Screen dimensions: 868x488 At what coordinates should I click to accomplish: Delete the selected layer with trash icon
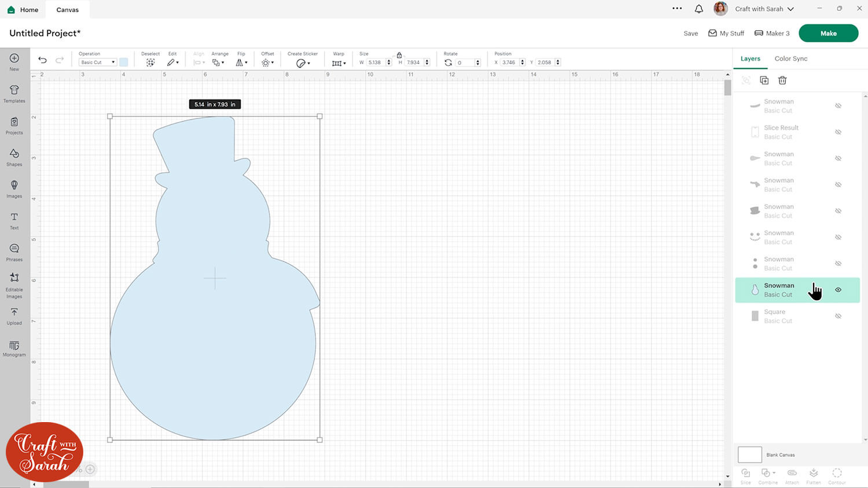coord(782,80)
